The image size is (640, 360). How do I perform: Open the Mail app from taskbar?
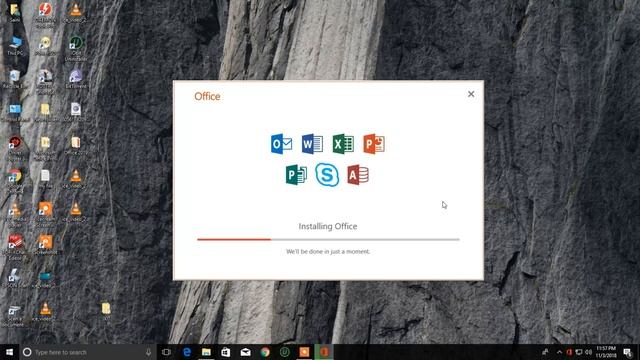pos(245,352)
